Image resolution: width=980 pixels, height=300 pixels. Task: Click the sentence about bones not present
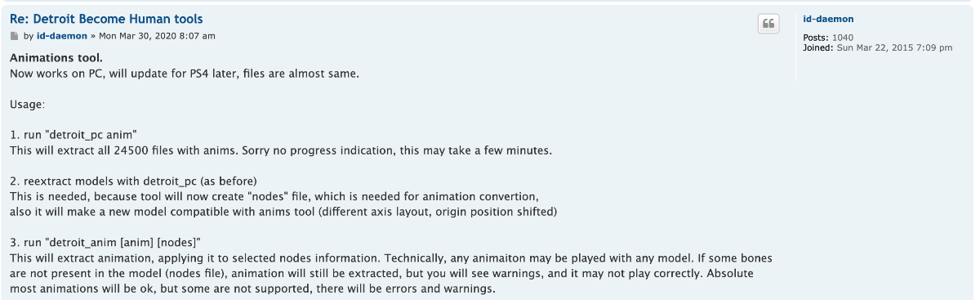point(391,266)
